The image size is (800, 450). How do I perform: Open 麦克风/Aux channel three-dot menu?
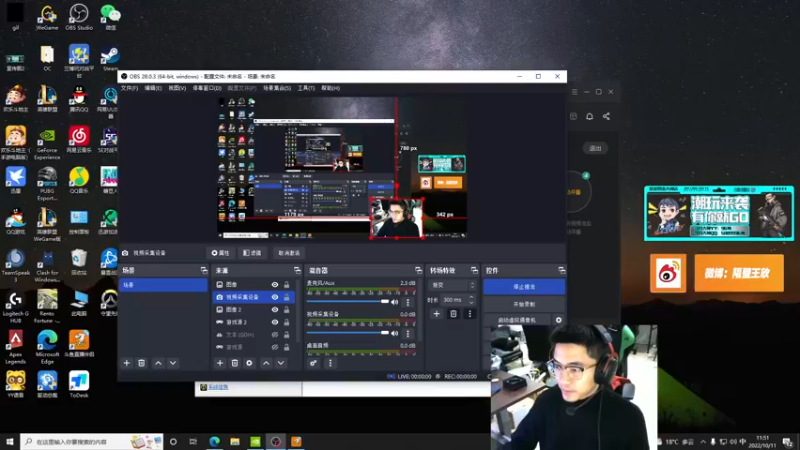click(x=408, y=303)
